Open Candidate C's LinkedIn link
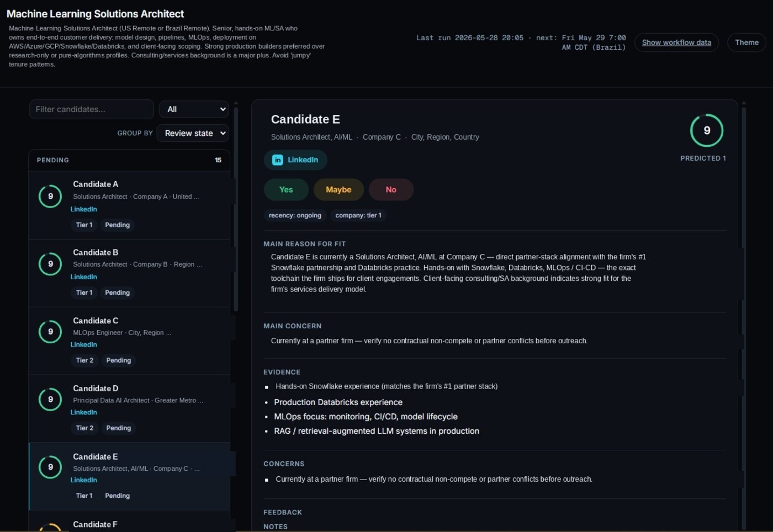The height and width of the screenshot is (532, 773). [83, 344]
